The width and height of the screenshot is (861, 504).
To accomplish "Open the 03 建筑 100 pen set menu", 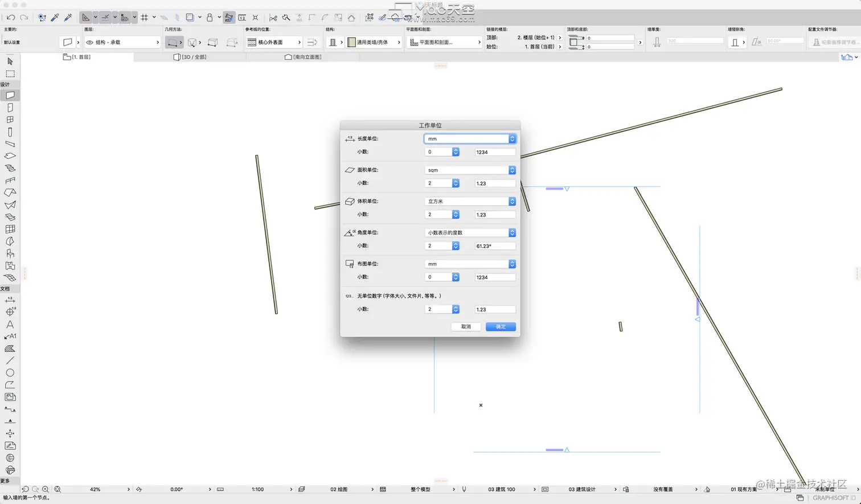I will (502, 489).
